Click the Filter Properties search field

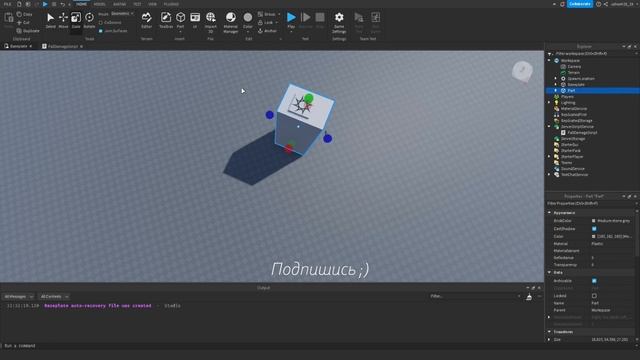[590, 203]
